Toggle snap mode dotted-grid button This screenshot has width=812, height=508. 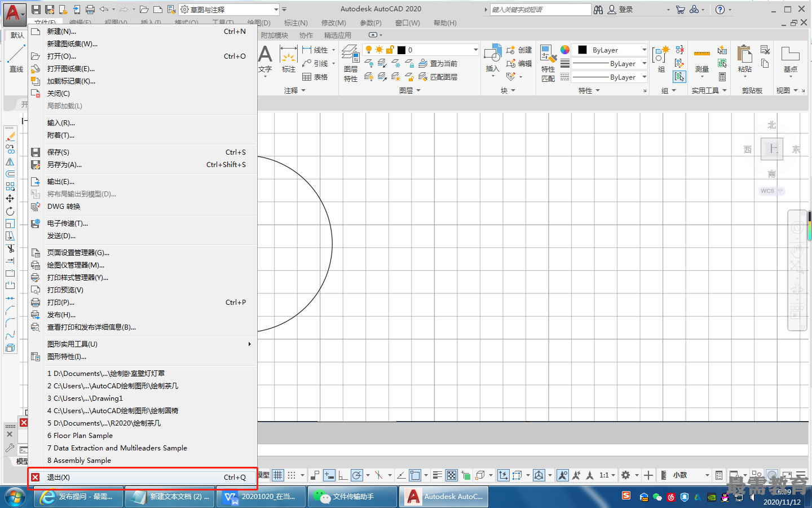291,475
